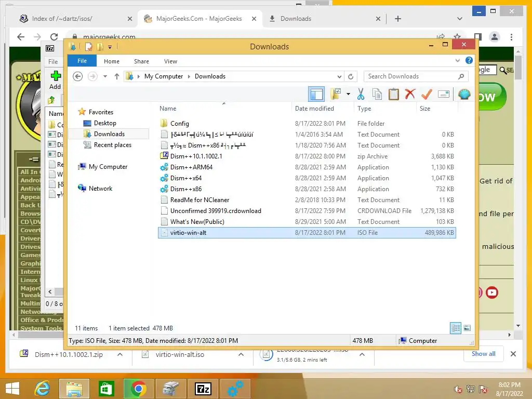Click the Cut scissors icon
532x399 pixels.
point(361,94)
